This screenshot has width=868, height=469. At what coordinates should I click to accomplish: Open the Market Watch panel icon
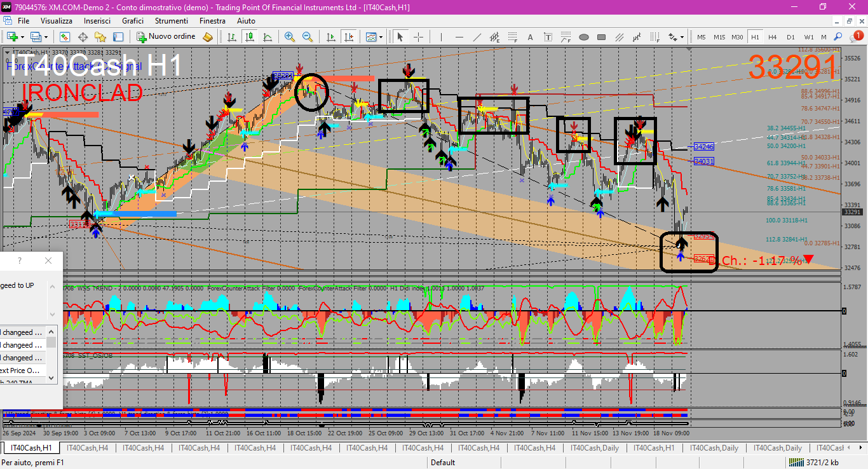tap(65, 37)
